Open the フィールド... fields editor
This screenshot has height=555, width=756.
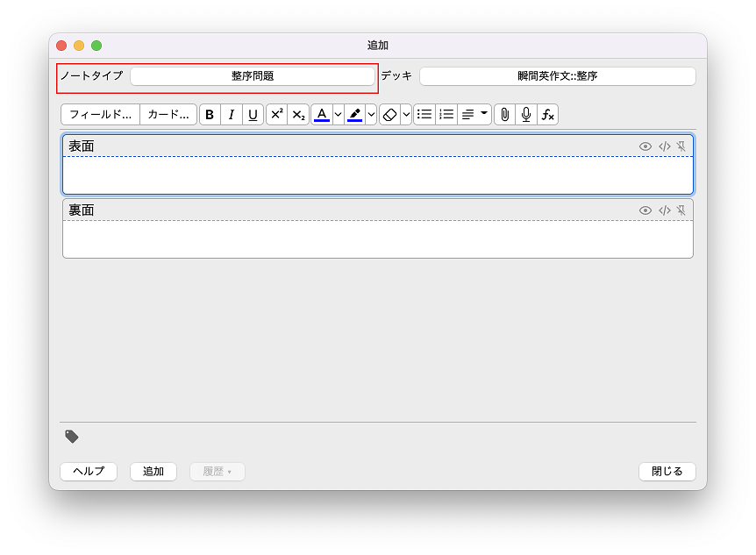click(x=100, y=115)
